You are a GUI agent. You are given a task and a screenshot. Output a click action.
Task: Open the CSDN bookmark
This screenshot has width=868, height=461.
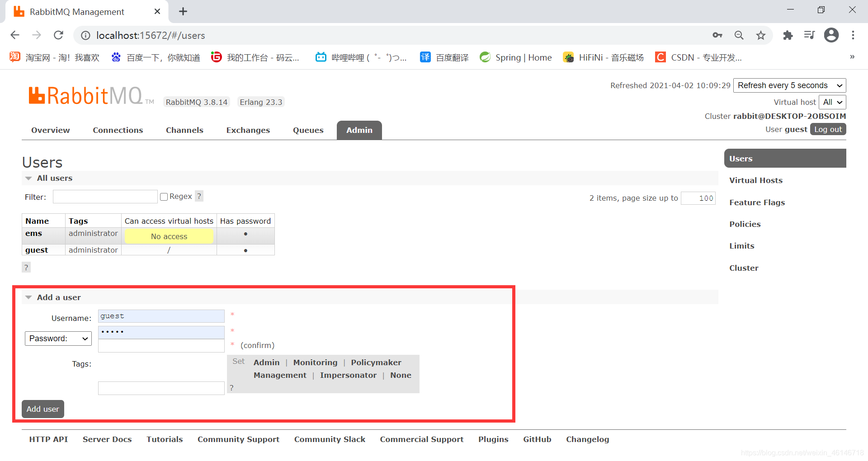[698, 57]
